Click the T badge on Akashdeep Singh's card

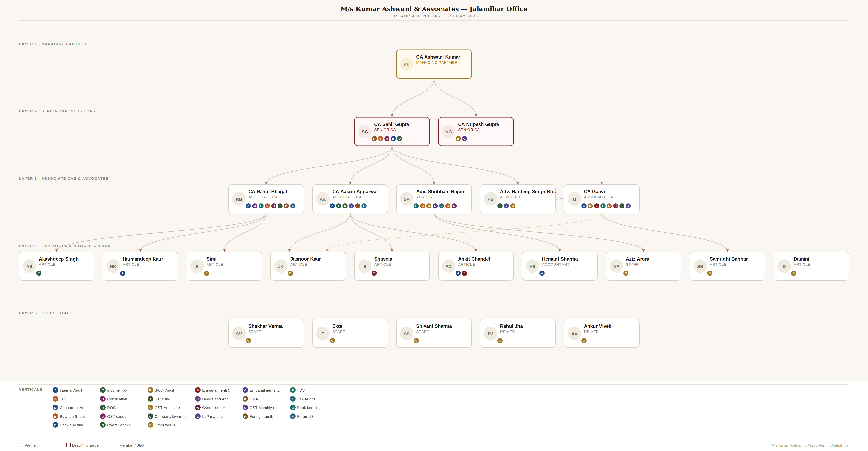pos(39,273)
